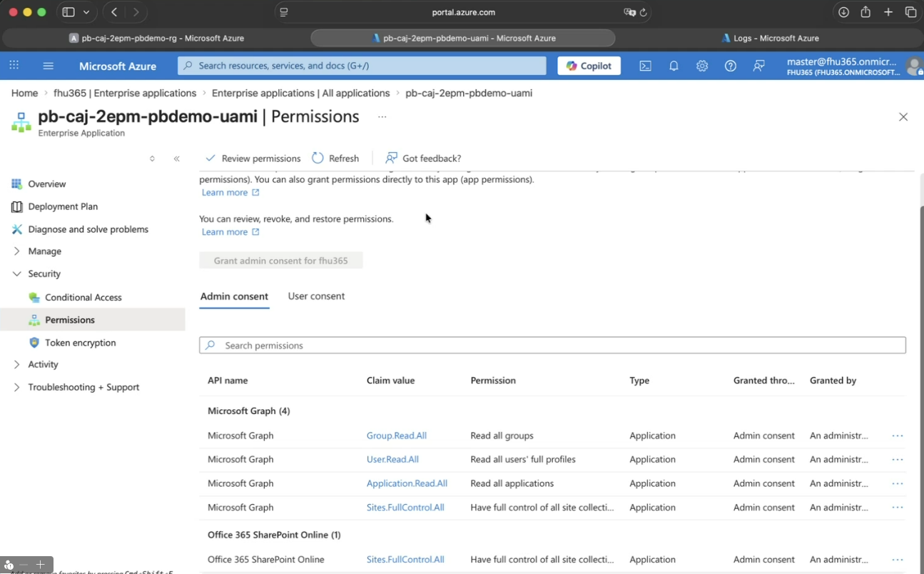The height and width of the screenshot is (574, 924).
Task: Click the help question mark icon
Action: click(730, 66)
